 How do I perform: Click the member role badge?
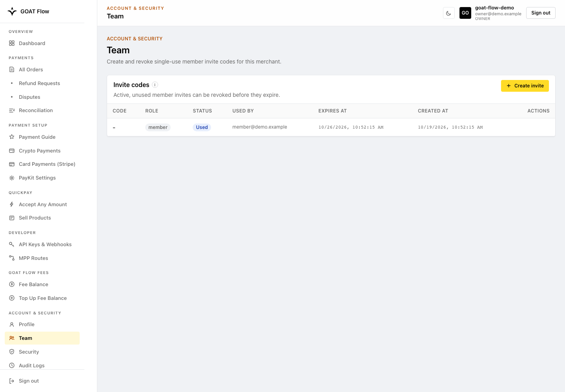(158, 127)
